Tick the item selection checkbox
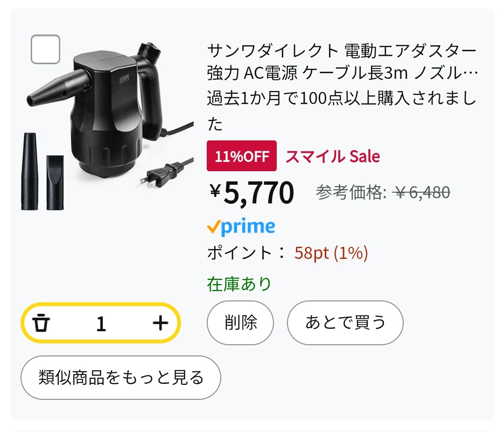Screen dimensions: 504x432 click(x=45, y=49)
